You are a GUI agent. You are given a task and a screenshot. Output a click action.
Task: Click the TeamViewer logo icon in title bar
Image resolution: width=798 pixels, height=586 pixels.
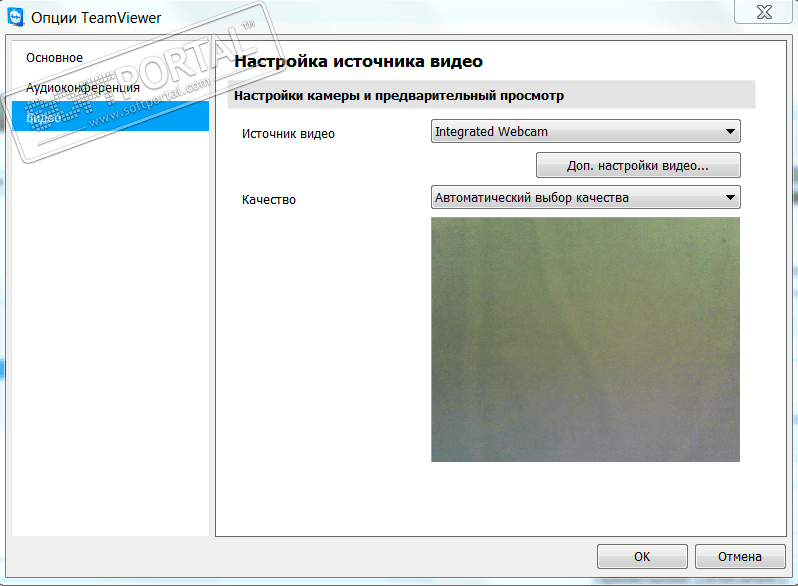pos(16,16)
